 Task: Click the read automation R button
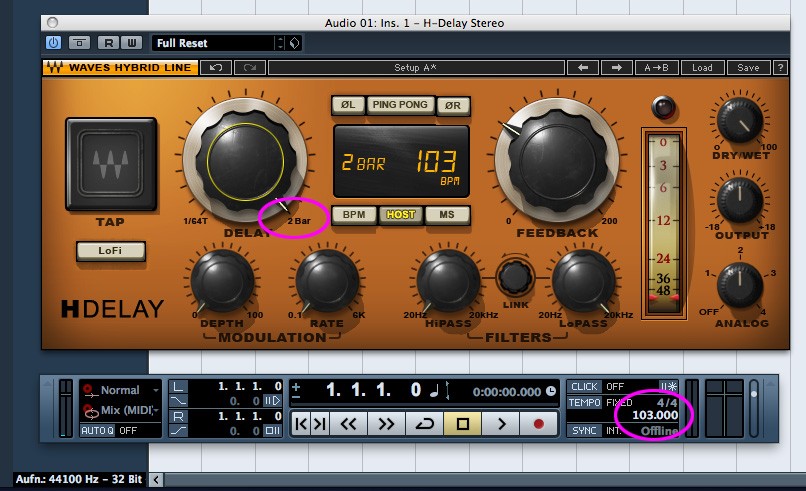[108, 43]
